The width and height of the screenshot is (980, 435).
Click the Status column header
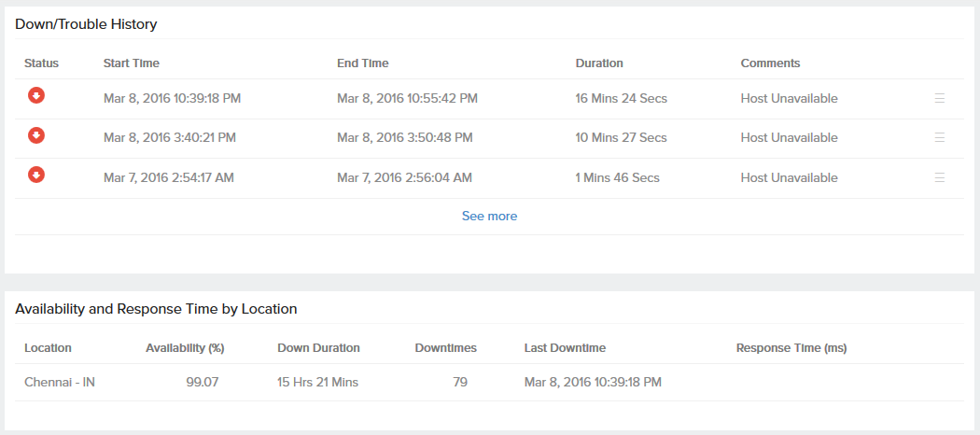41,63
